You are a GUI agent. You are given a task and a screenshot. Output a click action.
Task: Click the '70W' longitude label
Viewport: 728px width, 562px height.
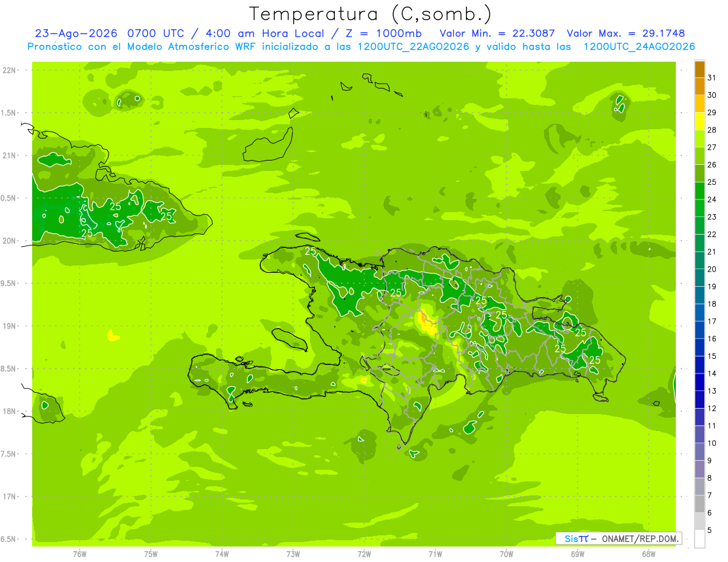tap(507, 554)
